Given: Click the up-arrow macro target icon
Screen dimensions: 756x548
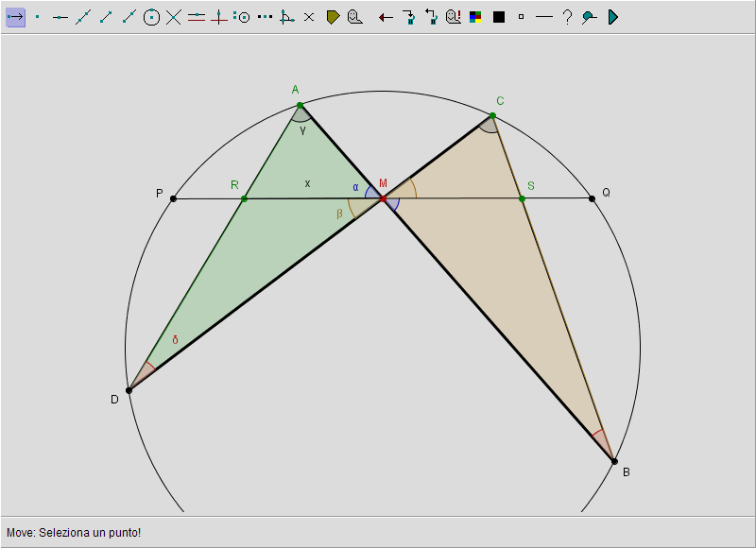Looking at the screenshot, I should coord(431,17).
